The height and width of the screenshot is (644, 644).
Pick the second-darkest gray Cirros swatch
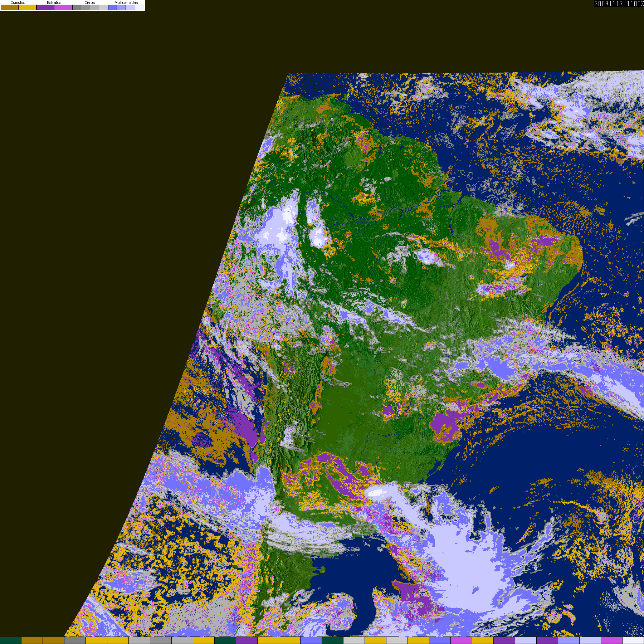(86, 8)
